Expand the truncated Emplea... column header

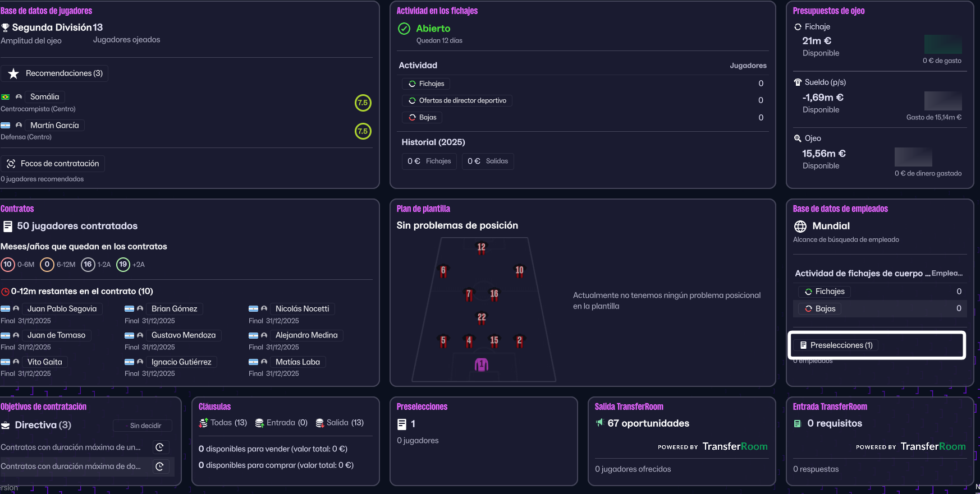(x=947, y=274)
